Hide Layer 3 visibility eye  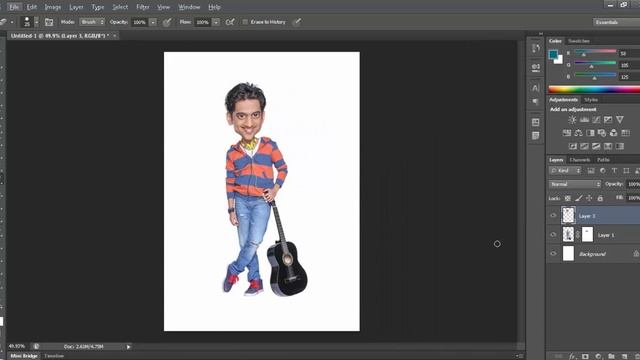(x=553, y=216)
